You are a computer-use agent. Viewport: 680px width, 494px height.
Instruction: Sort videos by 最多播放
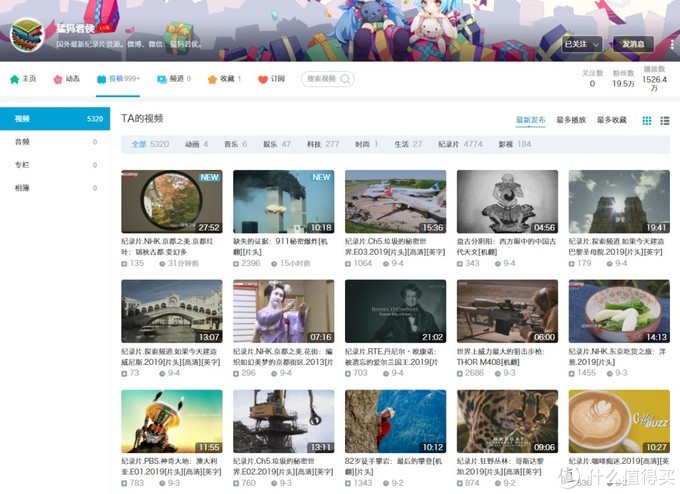tap(571, 120)
